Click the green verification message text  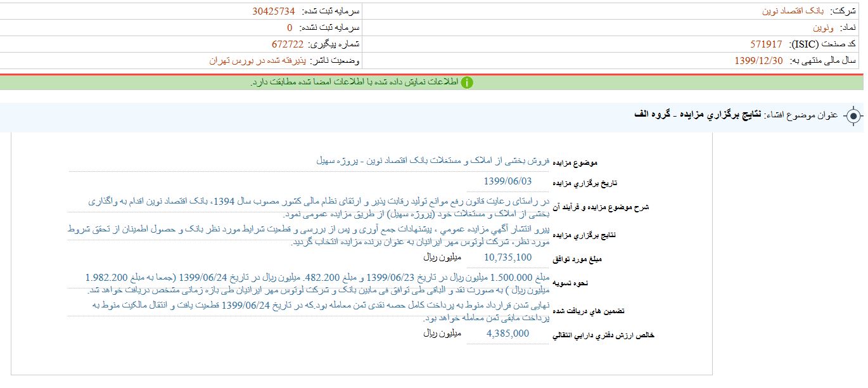(355, 83)
